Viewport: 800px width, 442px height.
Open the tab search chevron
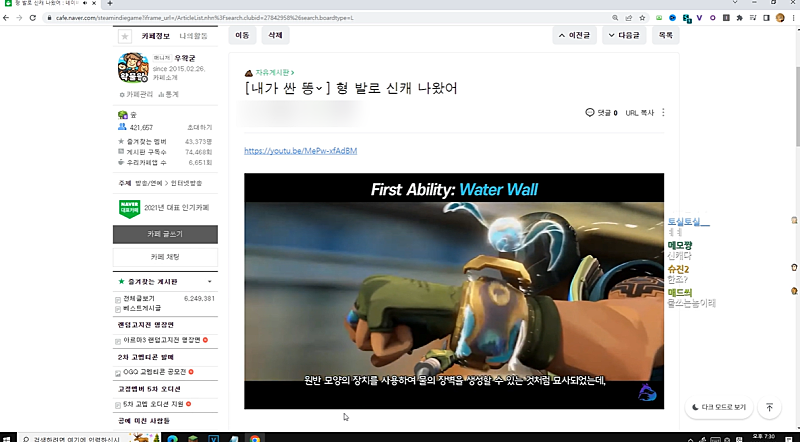(735, 3)
